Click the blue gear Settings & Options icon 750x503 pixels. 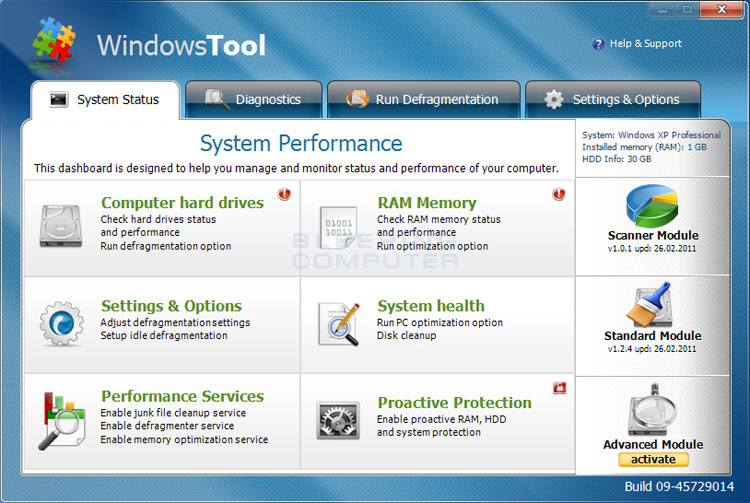pos(61,324)
